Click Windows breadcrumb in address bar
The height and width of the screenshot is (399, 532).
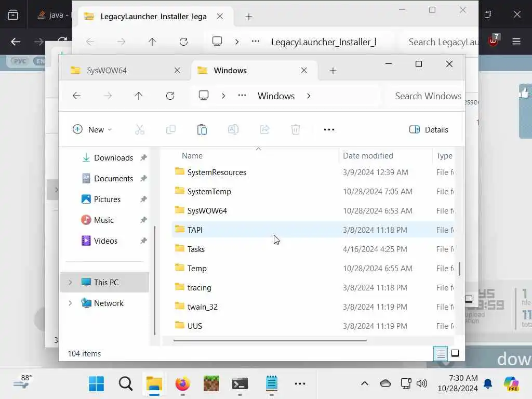coord(276,96)
